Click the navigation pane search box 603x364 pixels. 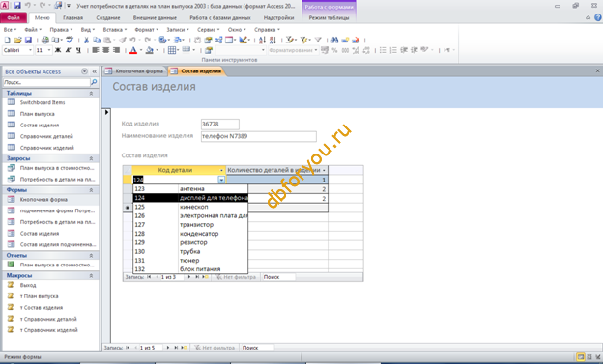click(x=46, y=82)
